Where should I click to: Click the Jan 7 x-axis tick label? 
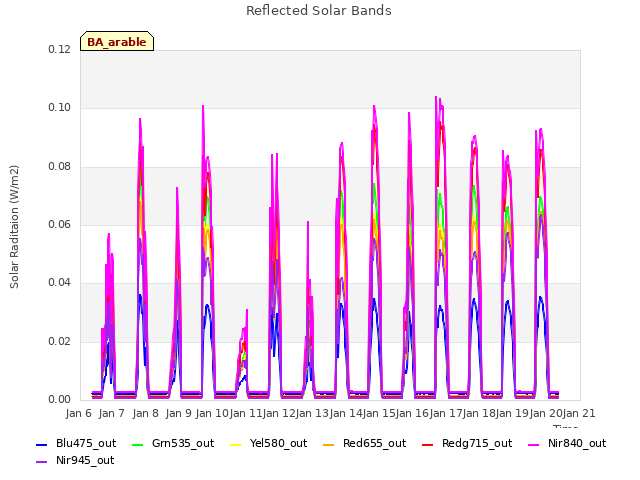click(112, 413)
